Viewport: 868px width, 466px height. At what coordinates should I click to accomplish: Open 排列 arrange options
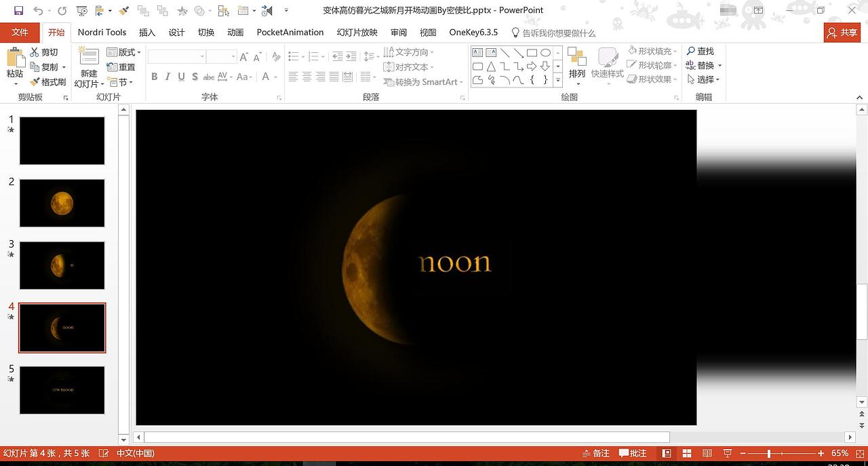pyautogui.click(x=577, y=64)
